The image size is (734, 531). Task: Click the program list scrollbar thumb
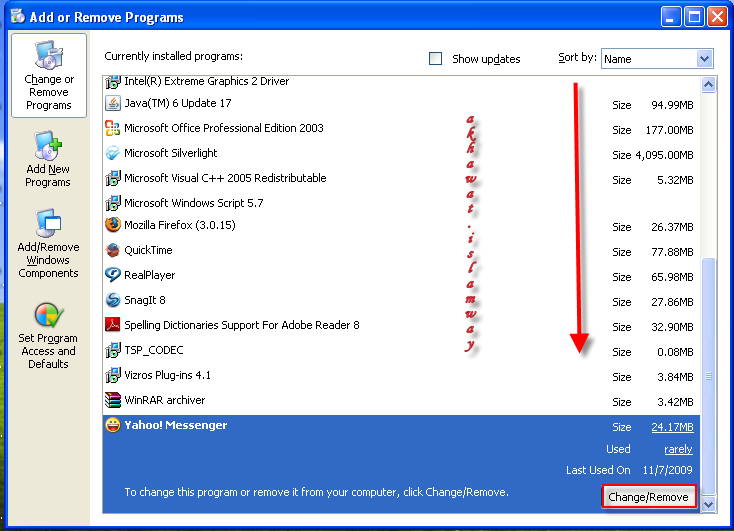click(x=708, y=376)
